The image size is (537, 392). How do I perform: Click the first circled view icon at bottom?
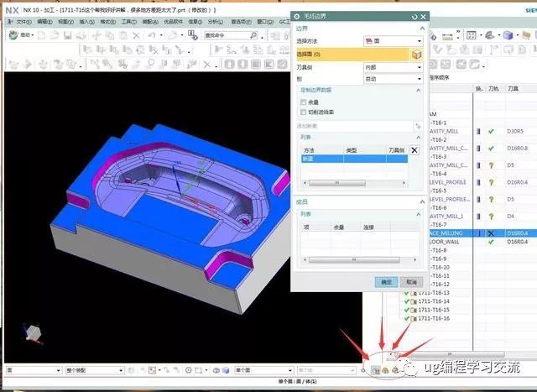click(x=376, y=370)
